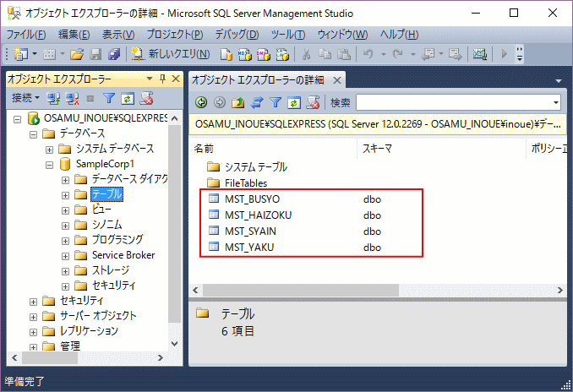Click the Synchronize arrows icon in details pane
573x392 pixels.
[x=257, y=102]
